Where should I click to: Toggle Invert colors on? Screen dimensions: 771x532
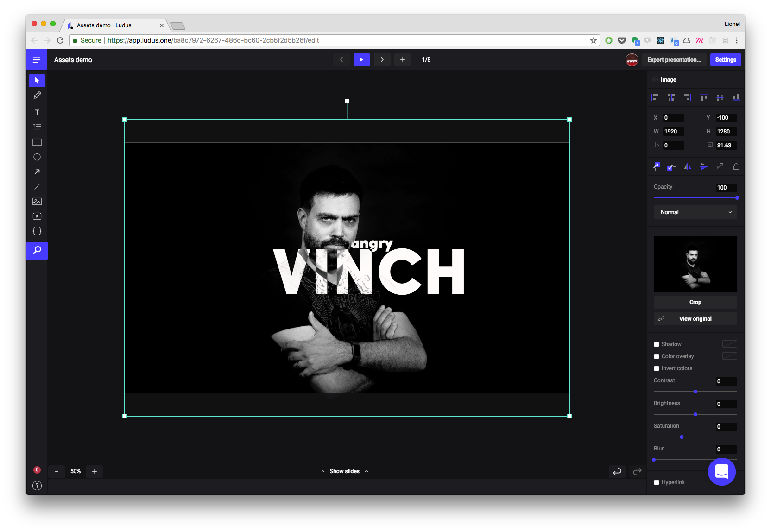tap(657, 368)
